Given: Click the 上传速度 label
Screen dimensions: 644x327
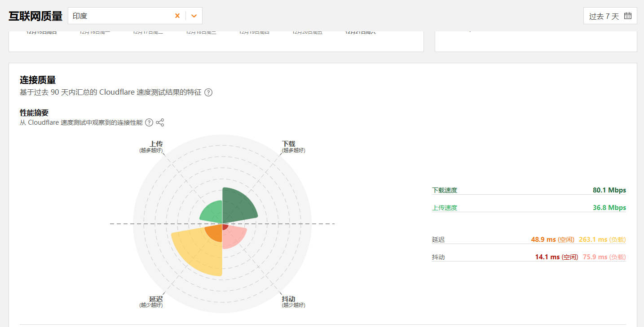Looking at the screenshot, I should 445,208.
